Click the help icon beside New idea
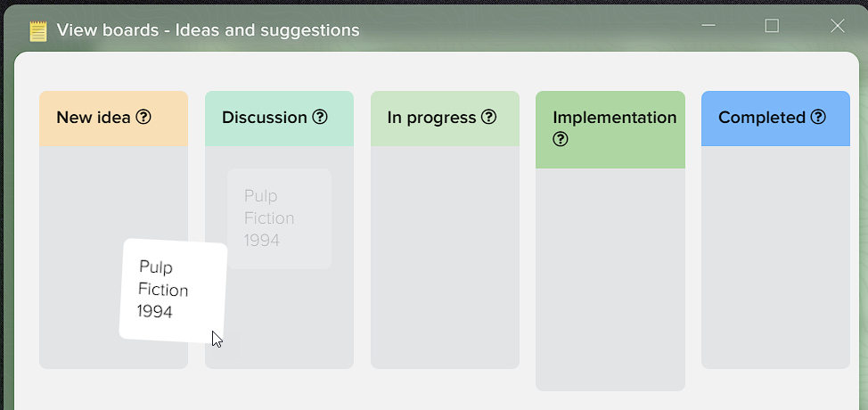868x410 pixels. click(143, 117)
